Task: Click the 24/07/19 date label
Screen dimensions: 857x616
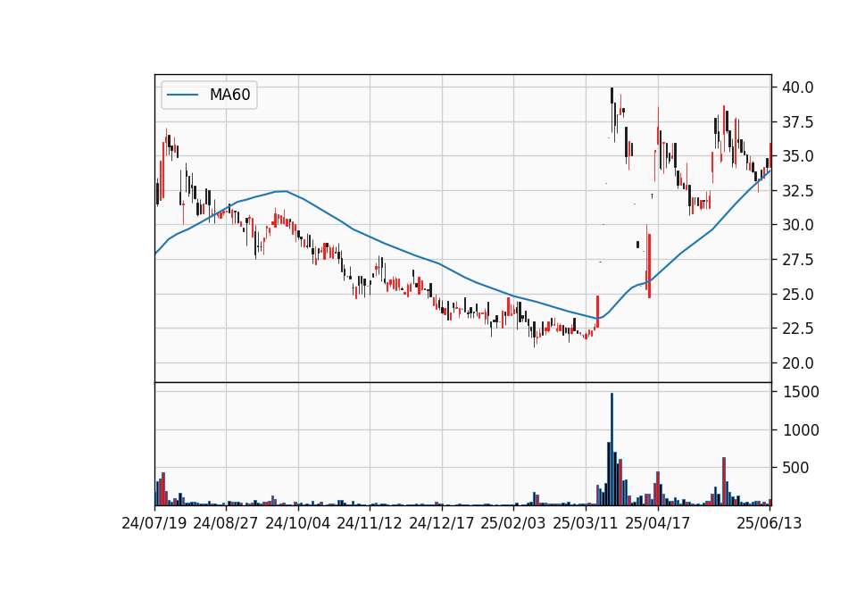Action: pyautogui.click(x=154, y=523)
